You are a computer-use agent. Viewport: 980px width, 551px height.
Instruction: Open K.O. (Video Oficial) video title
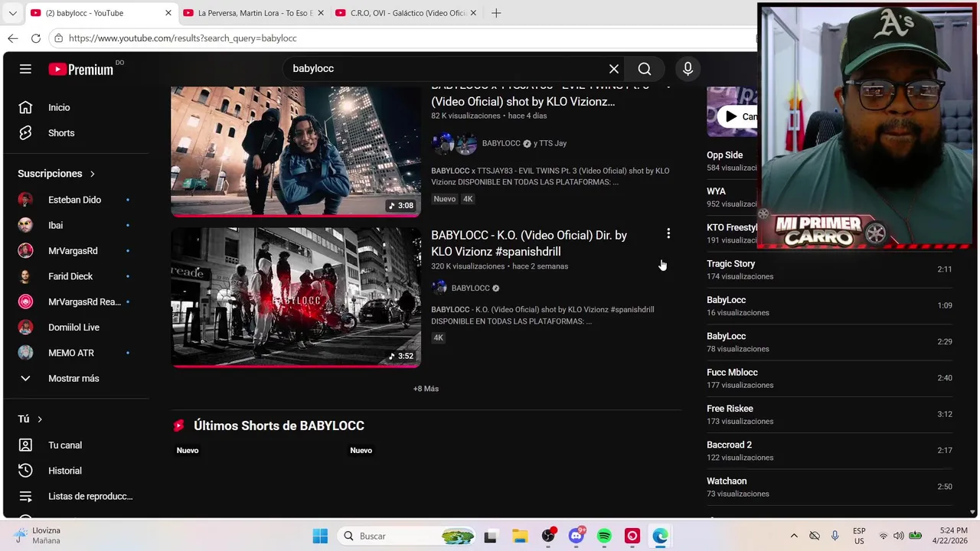529,243
